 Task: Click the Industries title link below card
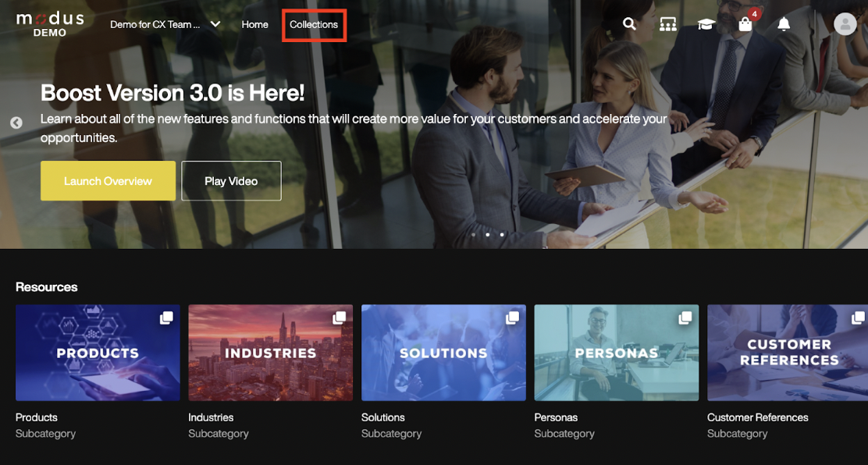click(x=211, y=417)
